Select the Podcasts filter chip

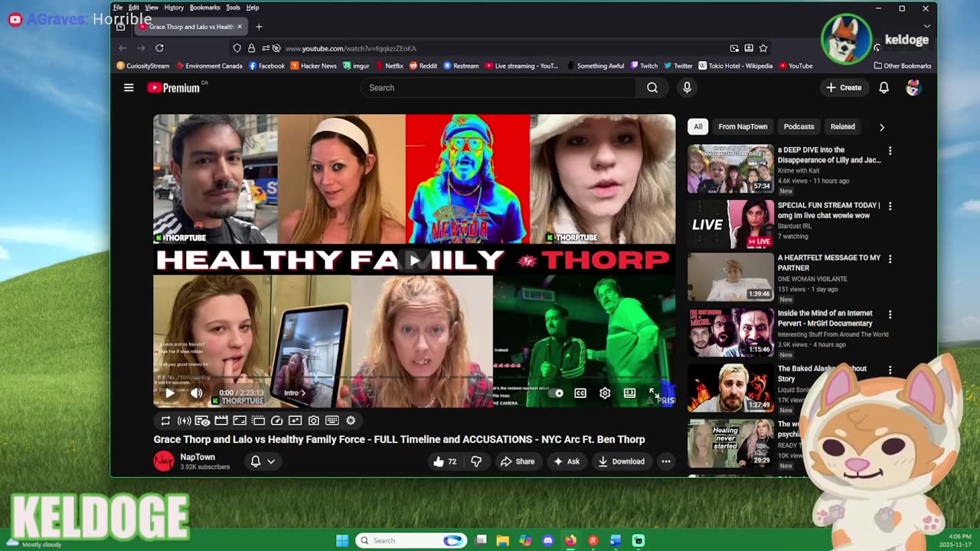[799, 126]
